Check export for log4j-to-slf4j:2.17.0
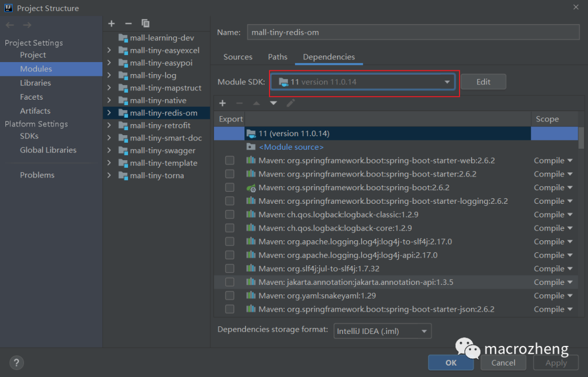Screen dimensions: 588x377 230,241
